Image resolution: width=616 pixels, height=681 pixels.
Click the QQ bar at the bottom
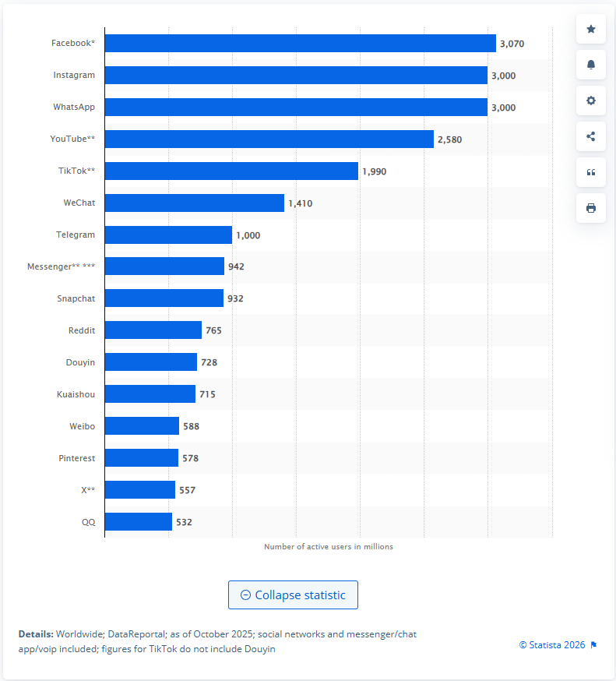tap(138, 521)
